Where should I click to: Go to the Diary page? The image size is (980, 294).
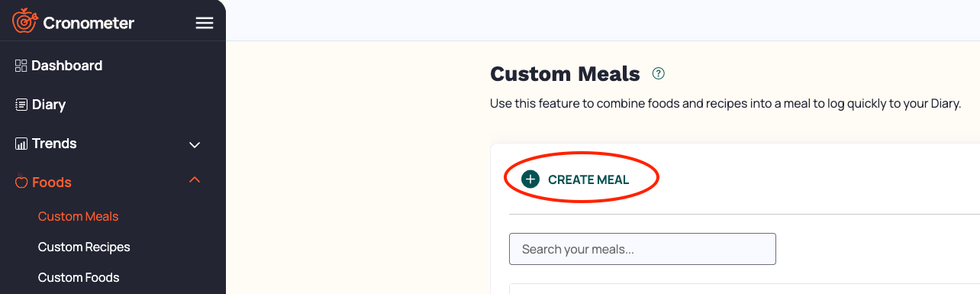tap(49, 105)
